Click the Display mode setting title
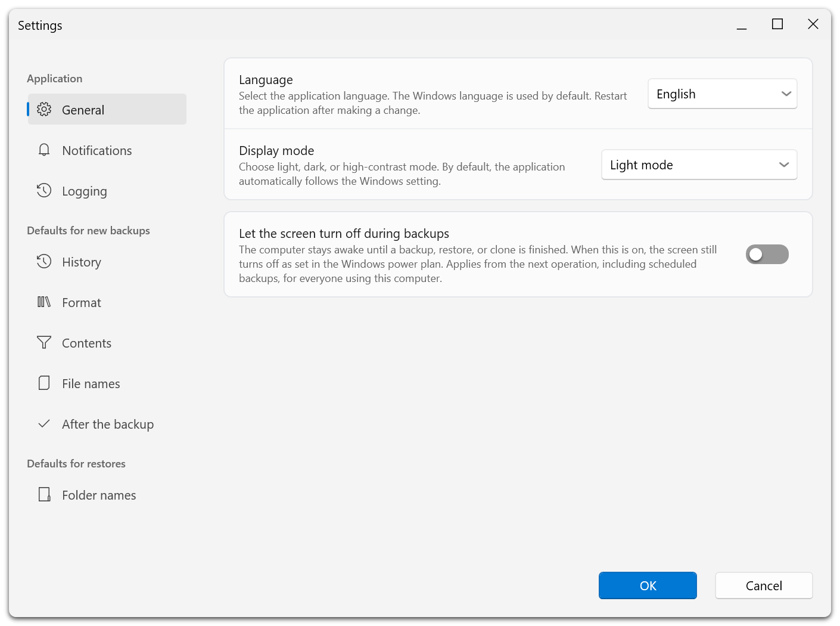Viewport: 840px width, 626px height. pyautogui.click(x=276, y=151)
